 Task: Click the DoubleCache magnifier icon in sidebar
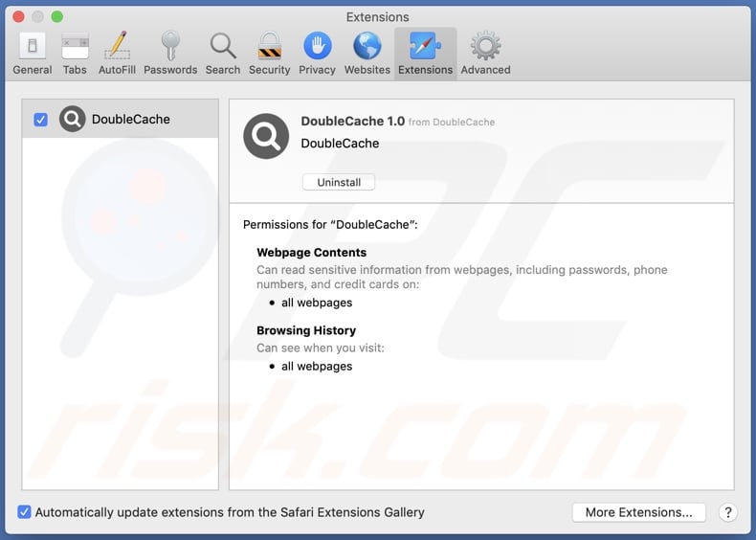click(x=73, y=119)
